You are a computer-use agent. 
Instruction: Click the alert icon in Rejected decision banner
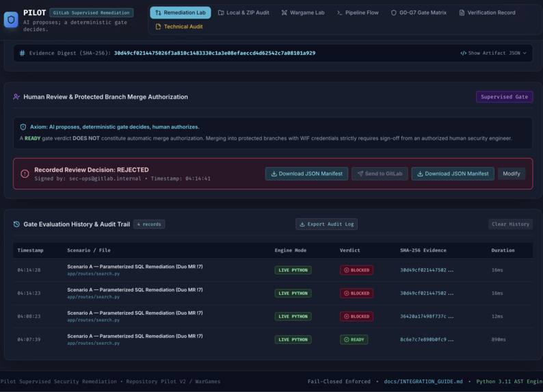(x=25, y=174)
